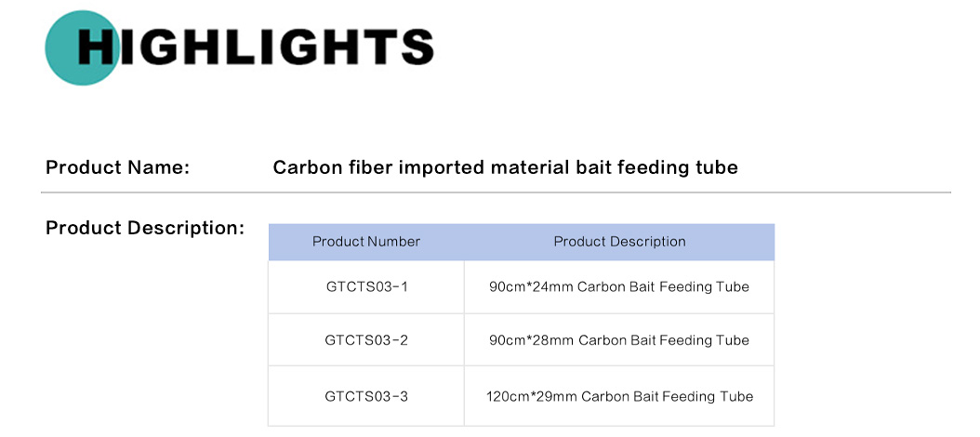The image size is (980, 437).
Task: Select the GTCTS03-2 product number cell
Action: 366,340
